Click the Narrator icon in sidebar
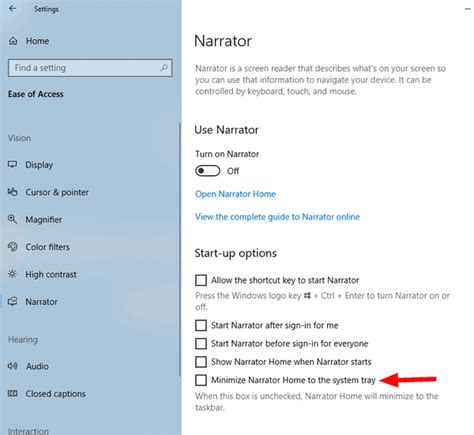This screenshot has width=474, height=435. click(12, 301)
